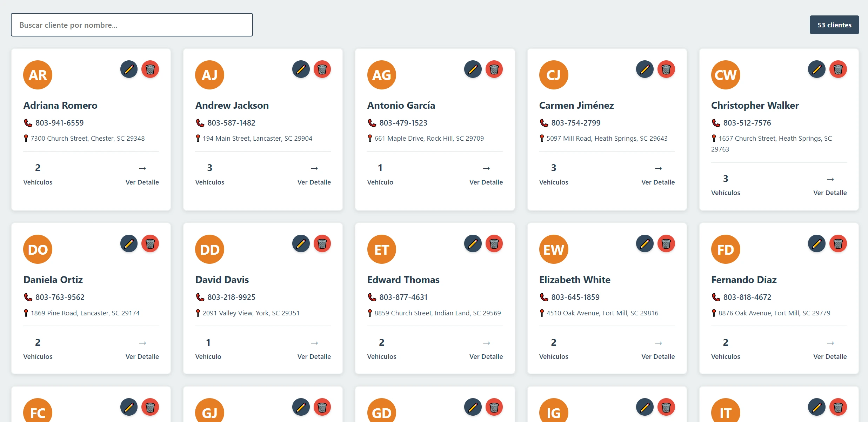View details for Antonio García
Screen dimensions: 868x422
point(486,174)
